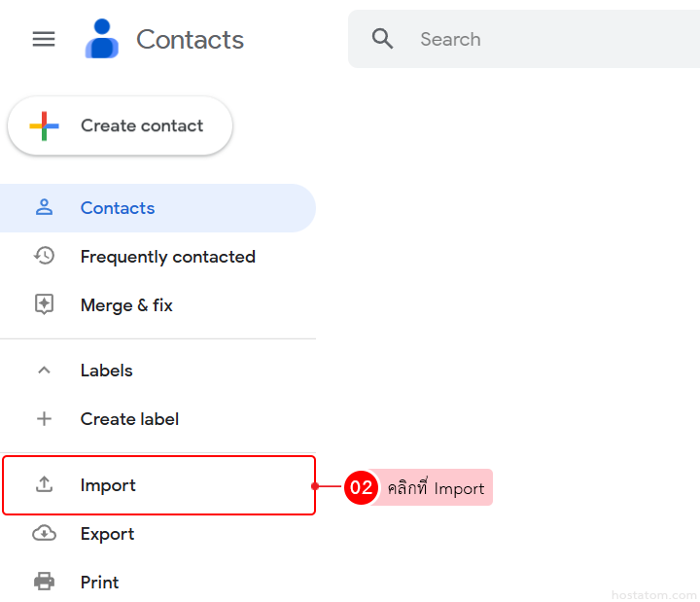Click the plus icon beside Create label

point(44,419)
